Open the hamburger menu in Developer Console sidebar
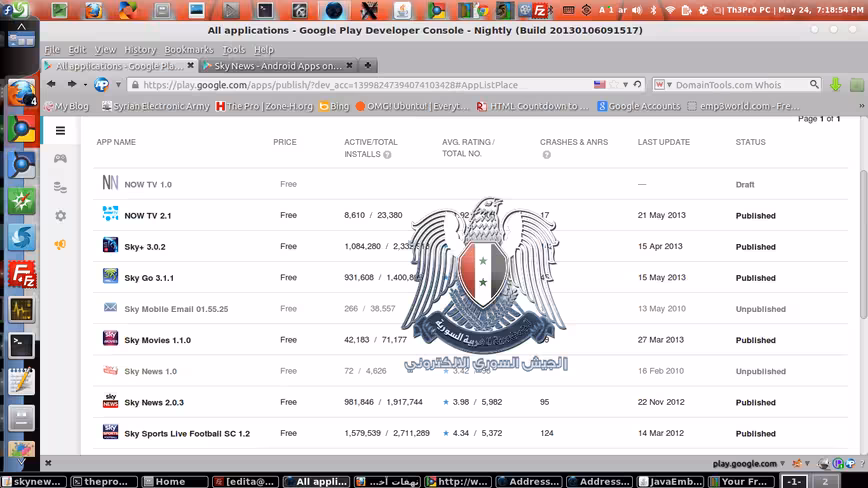The height and width of the screenshot is (488, 868). (x=60, y=131)
